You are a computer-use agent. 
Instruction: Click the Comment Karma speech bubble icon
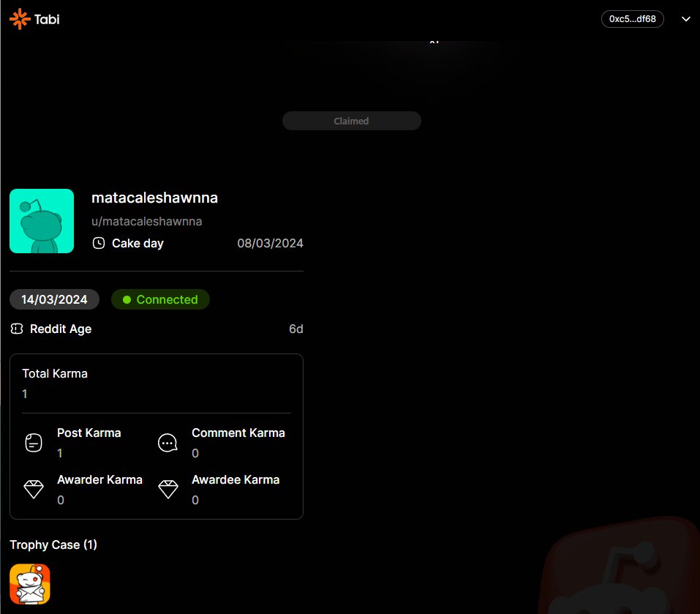pos(168,443)
